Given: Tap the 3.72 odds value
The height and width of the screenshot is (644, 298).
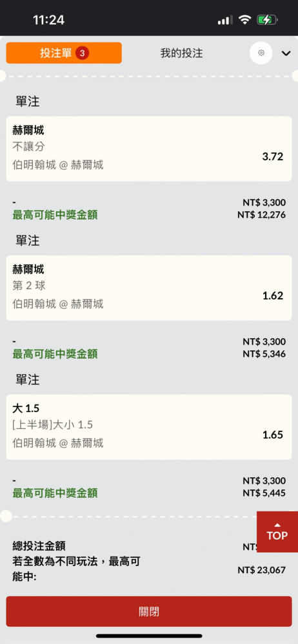Looking at the screenshot, I should tap(273, 156).
